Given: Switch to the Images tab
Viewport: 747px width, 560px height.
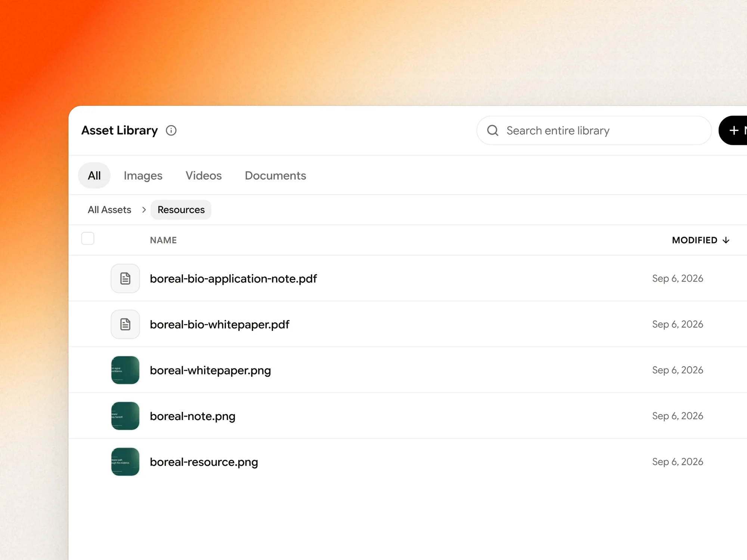Looking at the screenshot, I should 143,175.
